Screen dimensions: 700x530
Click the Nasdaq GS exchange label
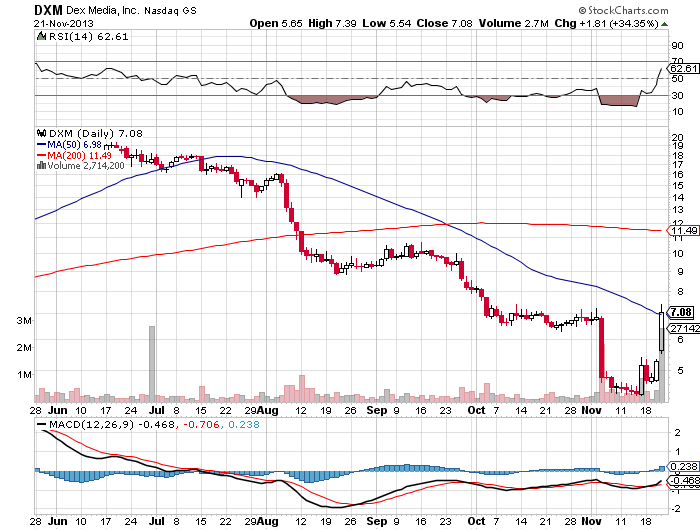click(x=170, y=10)
